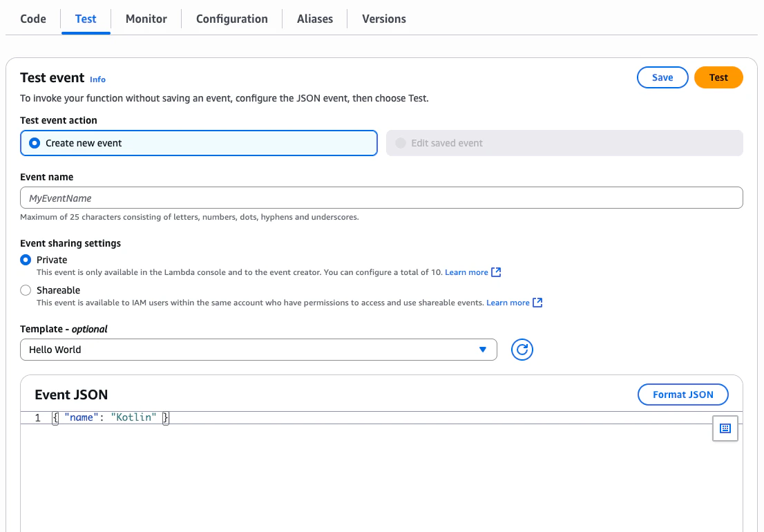
Task: Go to the Versions tab
Action: 384,19
